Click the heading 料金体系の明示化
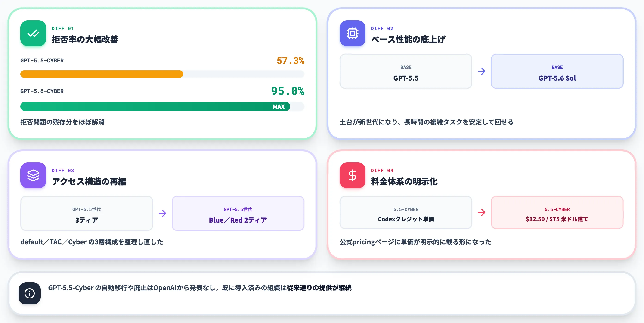Screen dimensions: 644x323 (x=404, y=181)
